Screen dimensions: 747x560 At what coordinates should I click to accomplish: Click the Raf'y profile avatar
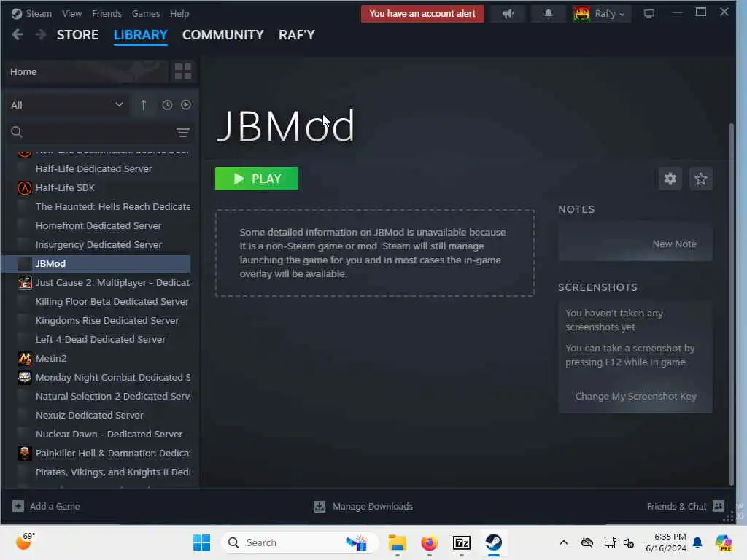pyautogui.click(x=581, y=14)
